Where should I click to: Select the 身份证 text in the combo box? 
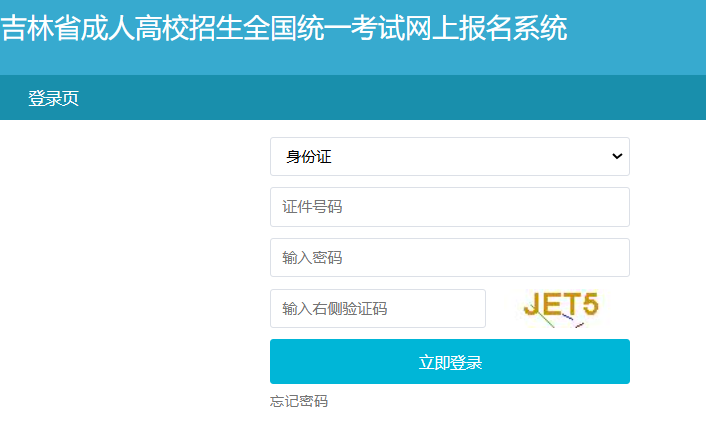[308, 157]
